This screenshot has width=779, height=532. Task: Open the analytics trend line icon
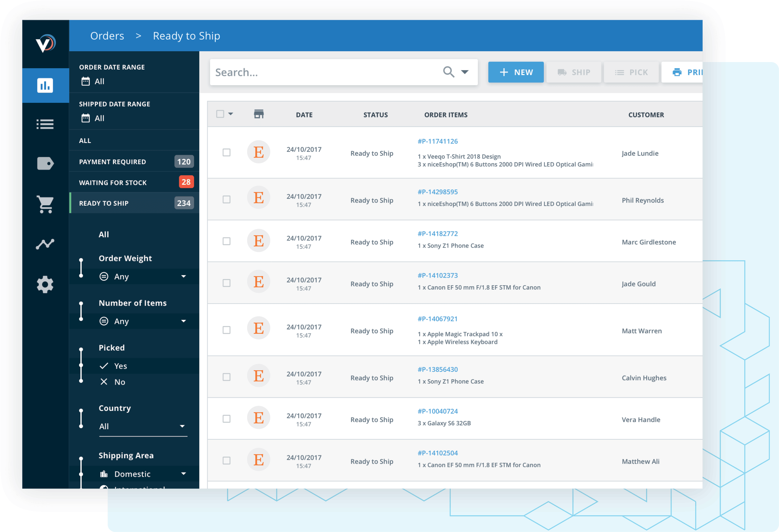tap(45, 244)
